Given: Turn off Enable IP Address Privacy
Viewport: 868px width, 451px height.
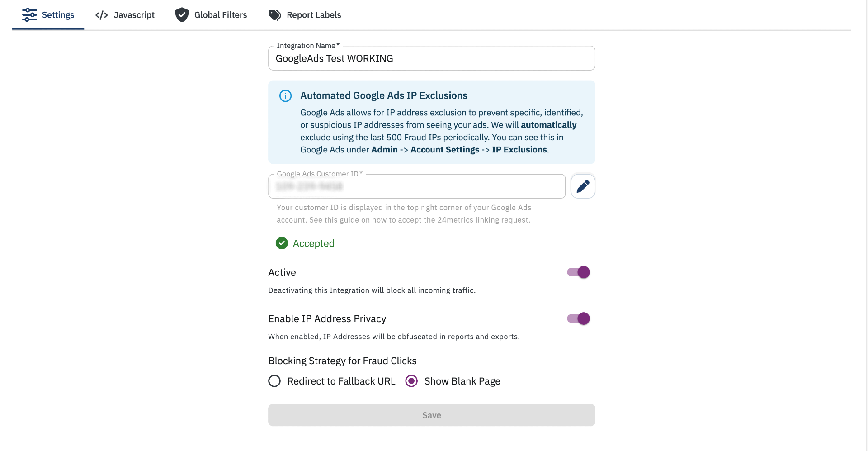Looking at the screenshot, I should pyautogui.click(x=578, y=318).
